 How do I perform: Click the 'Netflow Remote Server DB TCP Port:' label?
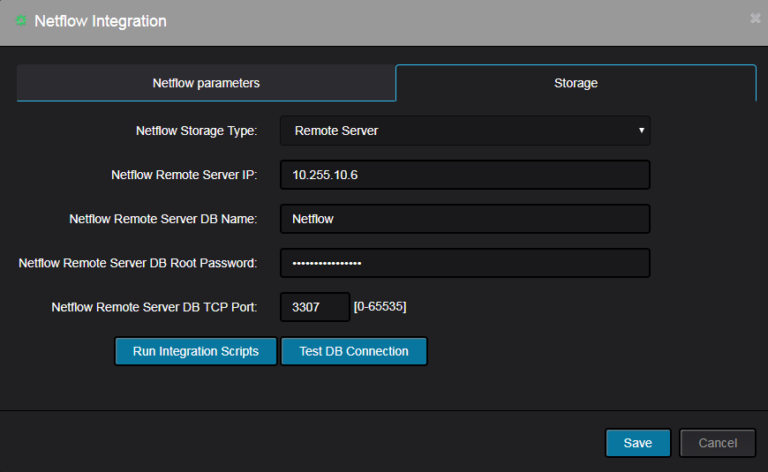coord(154,307)
